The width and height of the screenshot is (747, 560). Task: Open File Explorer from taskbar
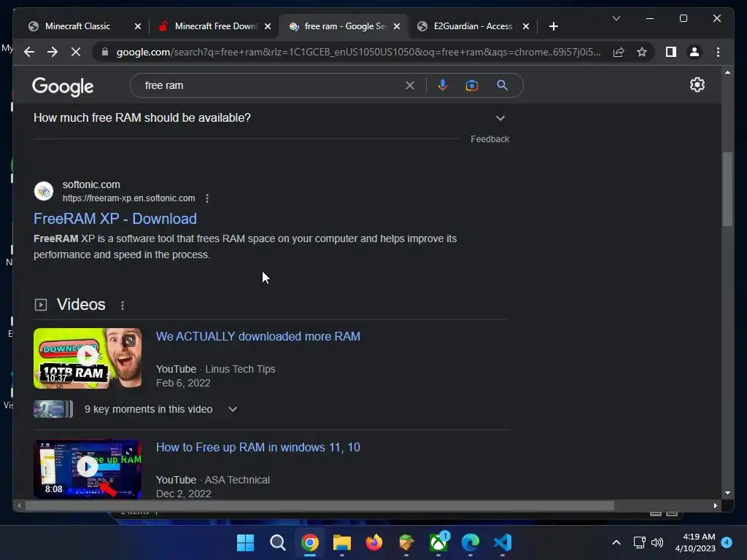coord(341,542)
